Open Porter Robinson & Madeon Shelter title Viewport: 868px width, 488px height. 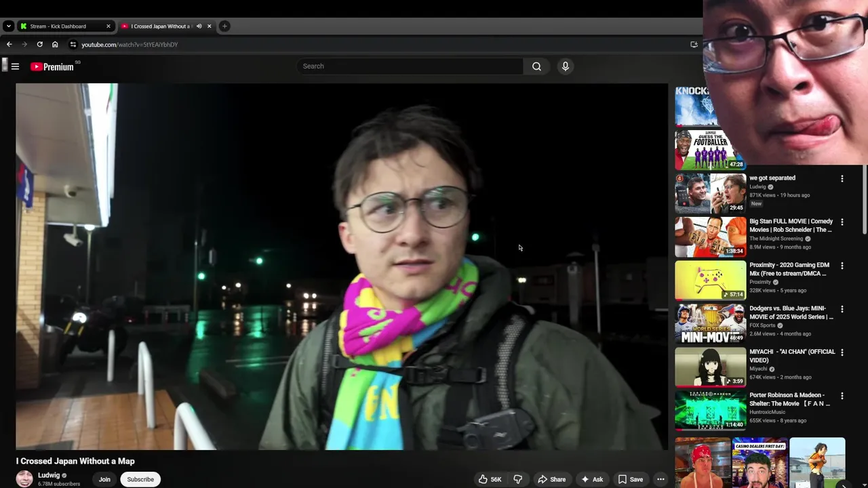coord(790,399)
